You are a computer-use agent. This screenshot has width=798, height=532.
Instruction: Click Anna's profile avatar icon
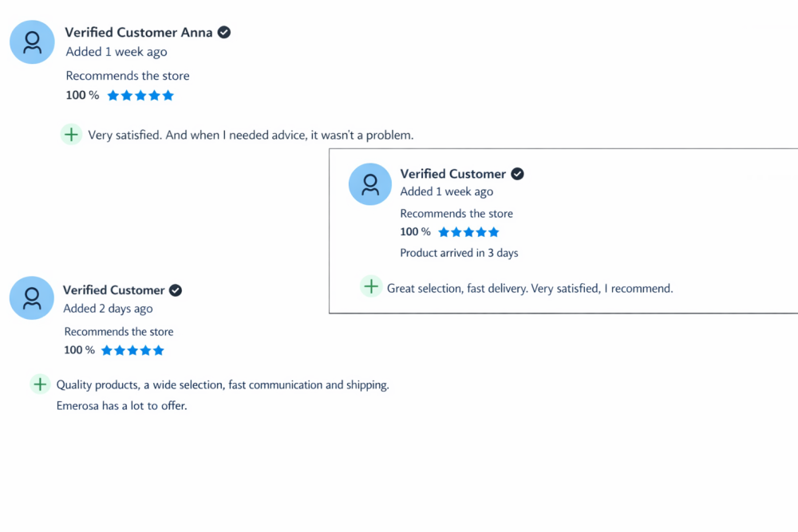pyautogui.click(x=32, y=42)
